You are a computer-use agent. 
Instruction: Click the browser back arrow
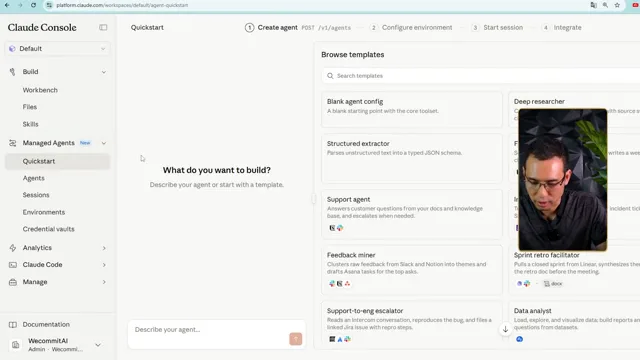tap(7, 5)
